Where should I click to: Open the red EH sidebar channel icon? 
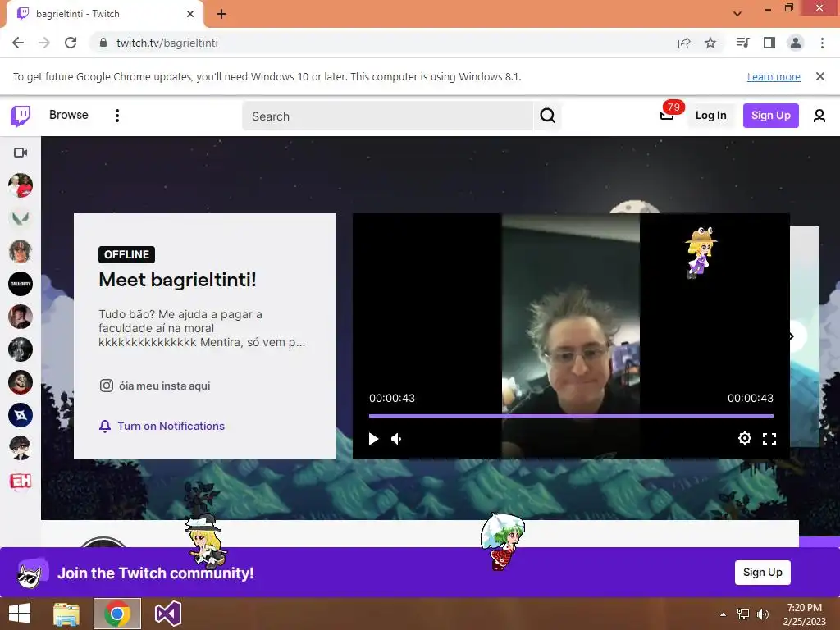coord(21,481)
